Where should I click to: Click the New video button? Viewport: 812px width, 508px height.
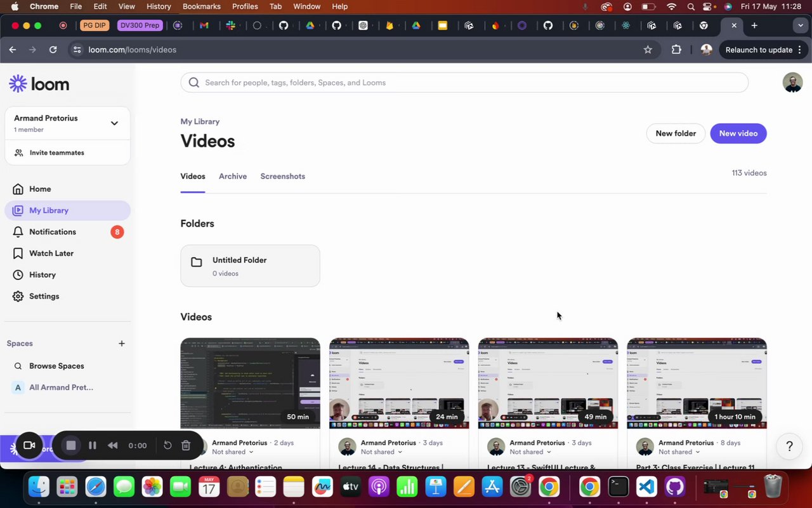tap(738, 133)
